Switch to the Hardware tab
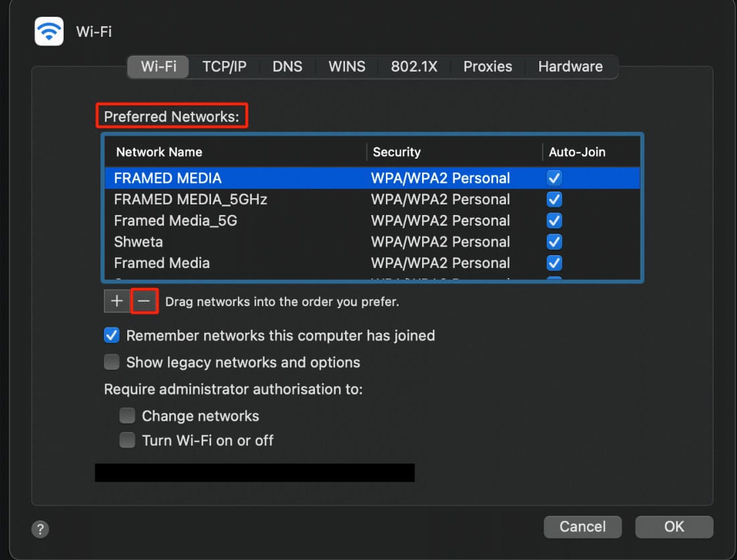Viewport: 737px width, 560px height. [x=570, y=66]
